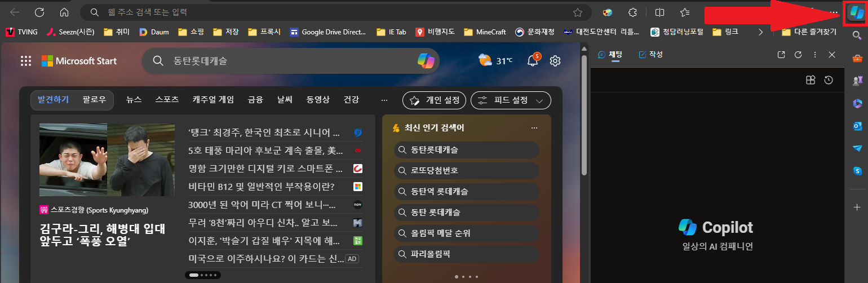The image size is (868, 283).
Task: Click the browser Extensions puzzle icon
Action: point(632,12)
